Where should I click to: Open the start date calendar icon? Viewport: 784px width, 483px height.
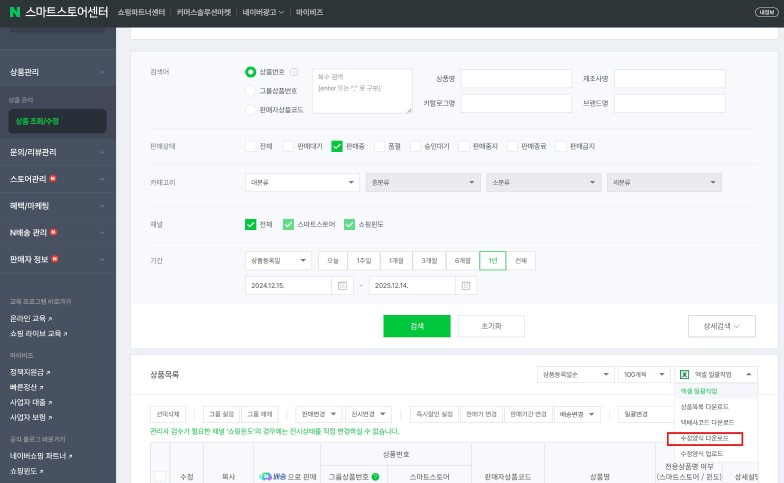pos(343,285)
